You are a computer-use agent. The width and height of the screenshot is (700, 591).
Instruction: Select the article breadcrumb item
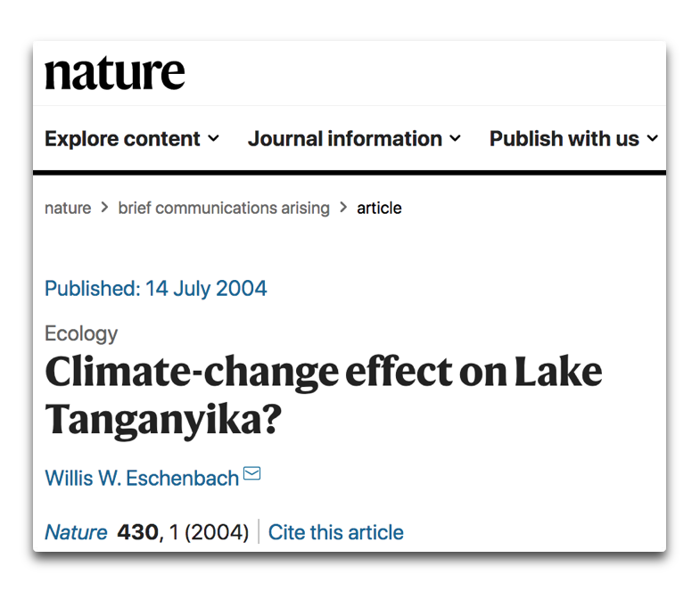(379, 208)
